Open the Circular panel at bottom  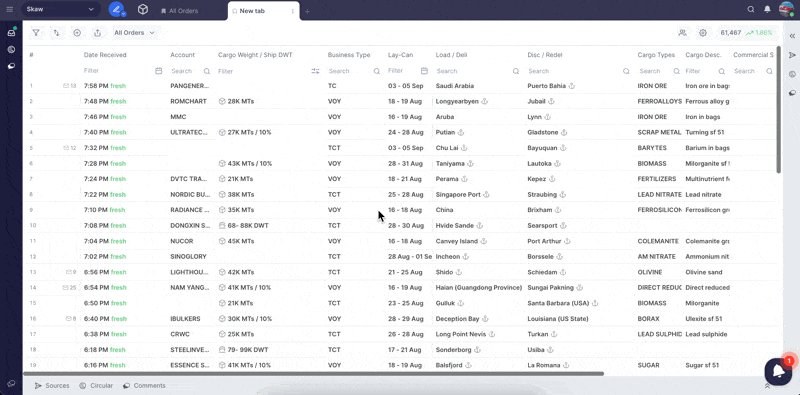(x=96, y=386)
